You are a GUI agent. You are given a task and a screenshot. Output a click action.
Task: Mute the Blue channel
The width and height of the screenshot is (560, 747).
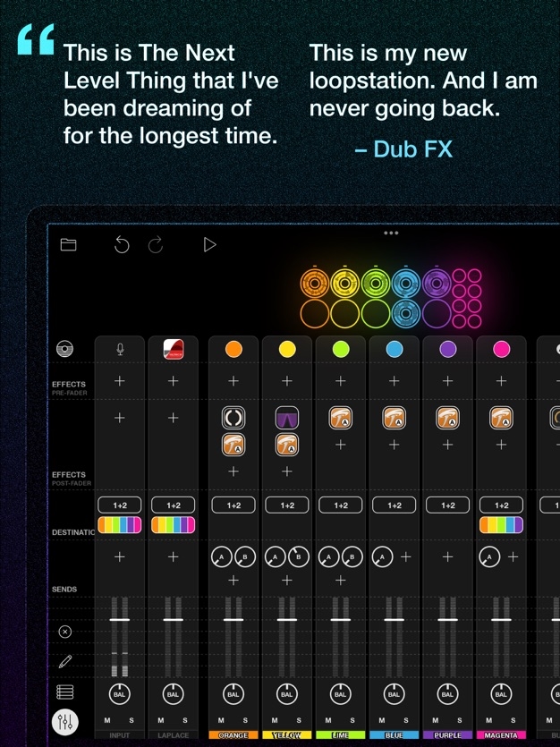tap(382, 720)
